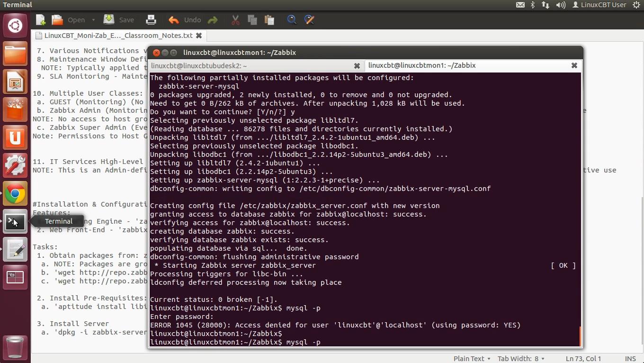Viewport: 644px width, 363px height.
Task: Print the document with printer icon
Action: coord(151,20)
